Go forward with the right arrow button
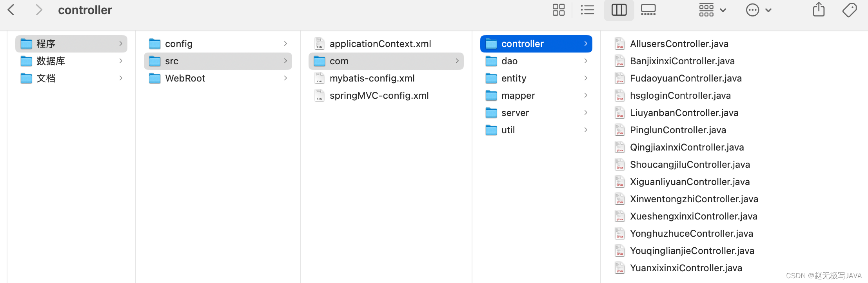This screenshot has width=868, height=283. tap(38, 10)
